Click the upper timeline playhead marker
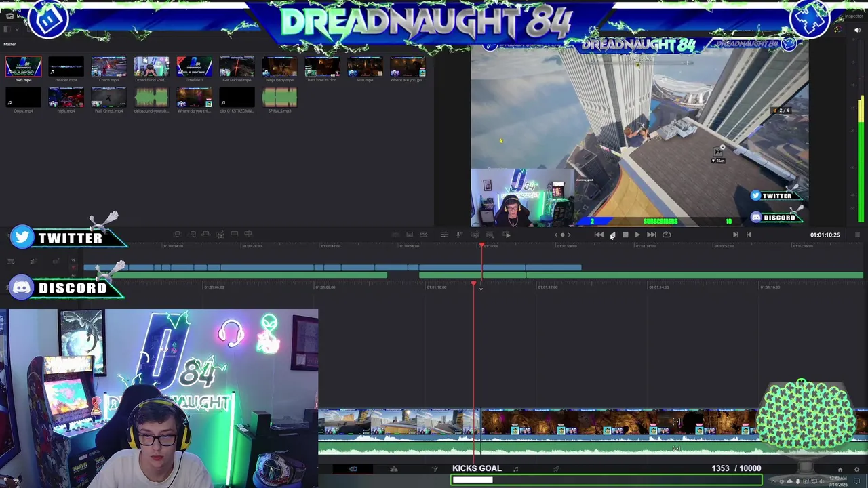 point(481,246)
